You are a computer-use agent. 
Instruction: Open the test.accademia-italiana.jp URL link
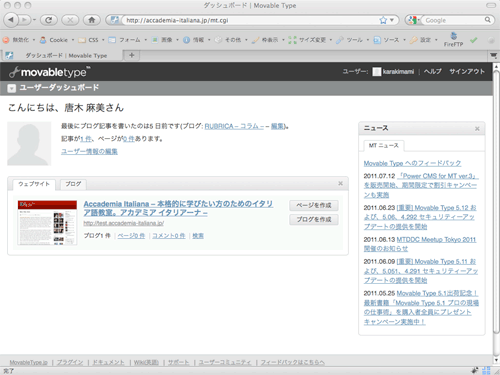[x=123, y=223]
